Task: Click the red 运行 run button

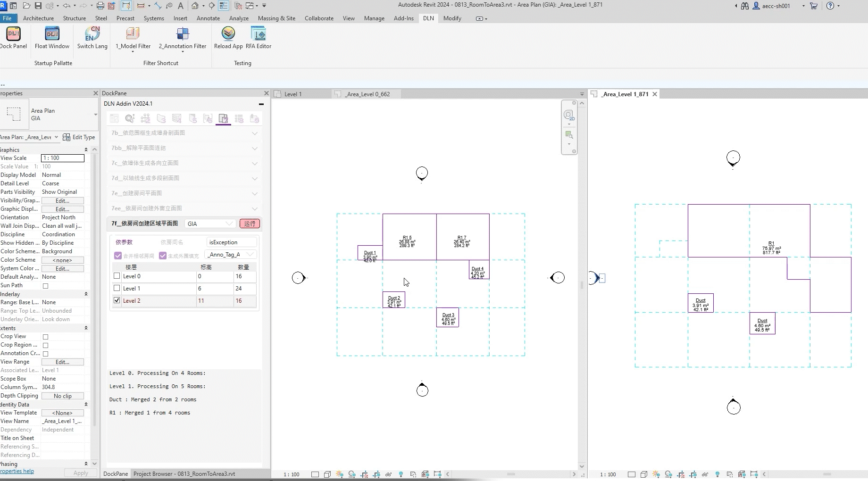Action: 250,224
